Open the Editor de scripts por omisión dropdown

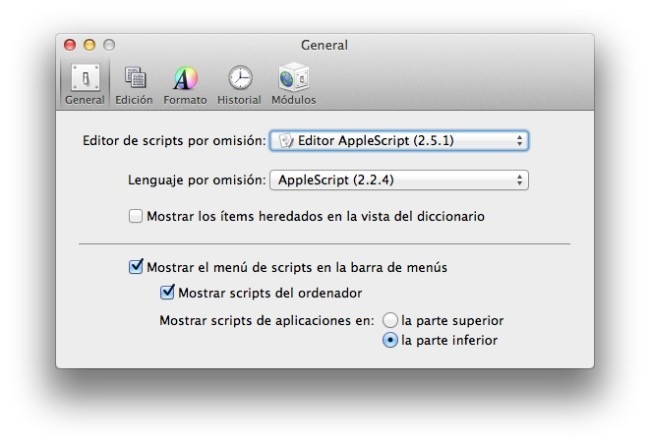pyautogui.click(x=398, y=141)
